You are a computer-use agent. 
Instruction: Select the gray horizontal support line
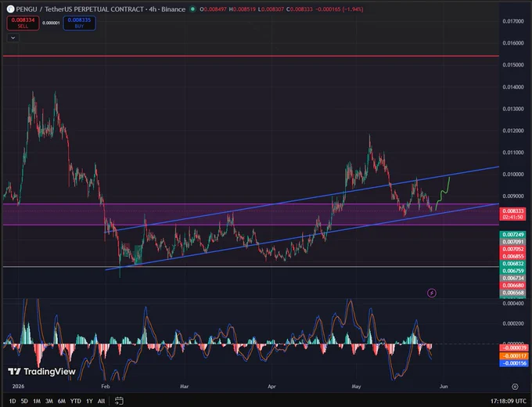point(251,267)
